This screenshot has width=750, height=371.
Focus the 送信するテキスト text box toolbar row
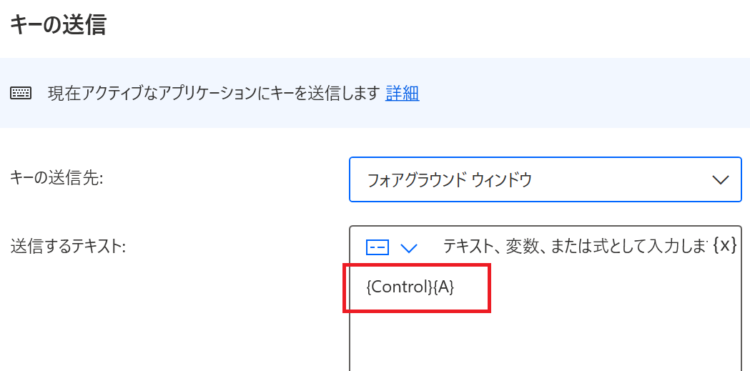(x=545, y=247)
